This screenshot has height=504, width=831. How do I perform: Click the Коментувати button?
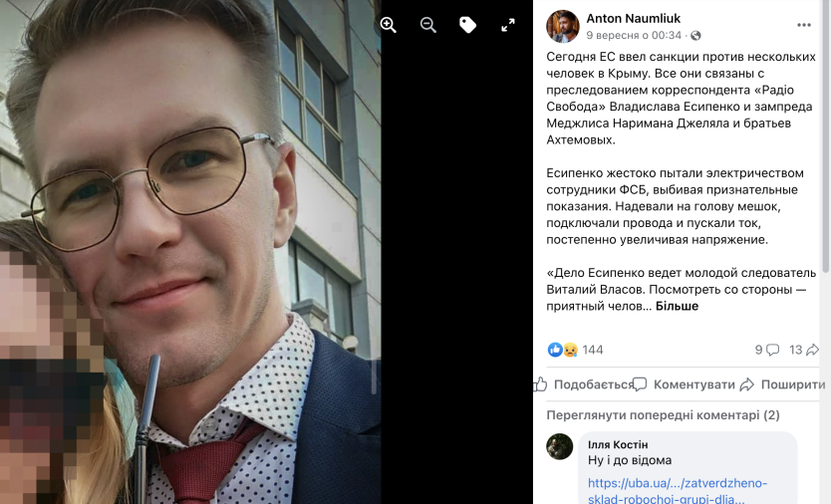(x=684, y=384)
